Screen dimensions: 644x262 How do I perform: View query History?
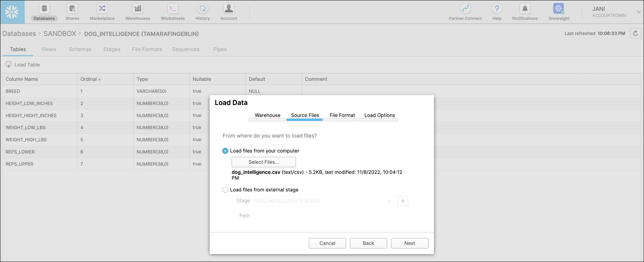tap(202, 12)
